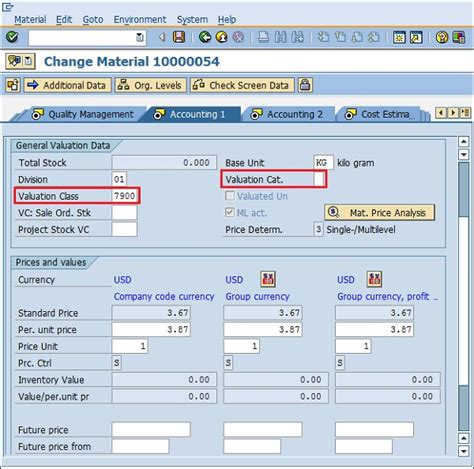Select the Accounting 1 tab
Image resolution: width=474 pixels, height=469 pixels.
click(x=193, y=114)
